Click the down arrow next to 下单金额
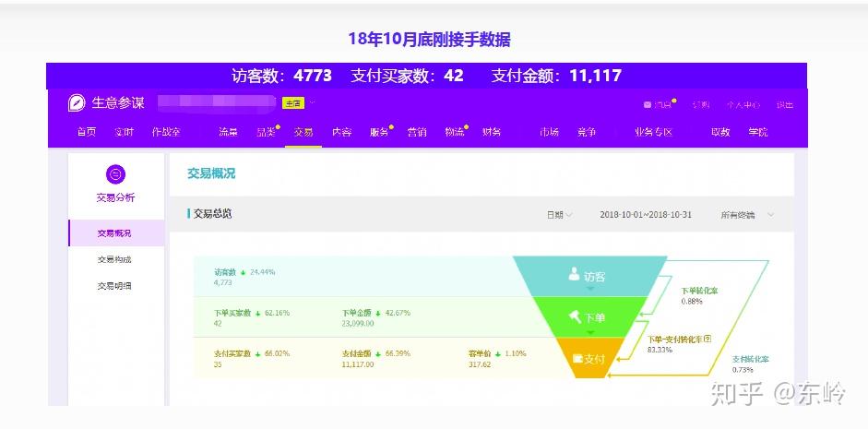The image size is (868, 429). pos(378,314)
